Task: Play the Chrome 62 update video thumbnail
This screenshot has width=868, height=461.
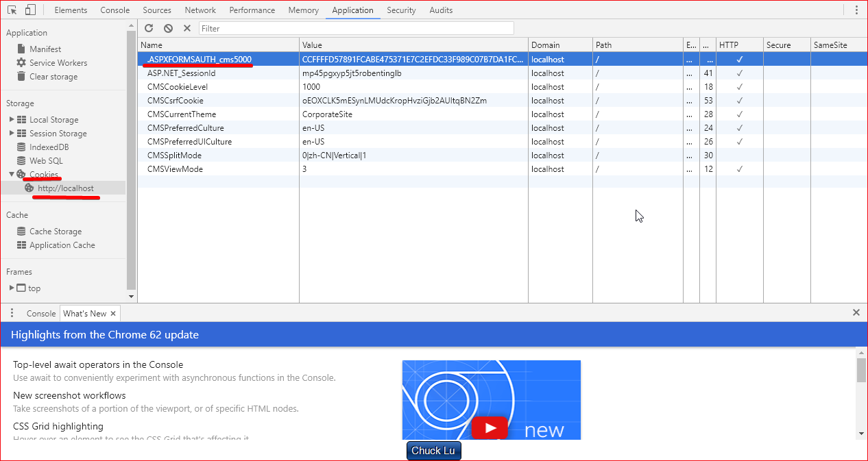Action: [x=491, y=400]
